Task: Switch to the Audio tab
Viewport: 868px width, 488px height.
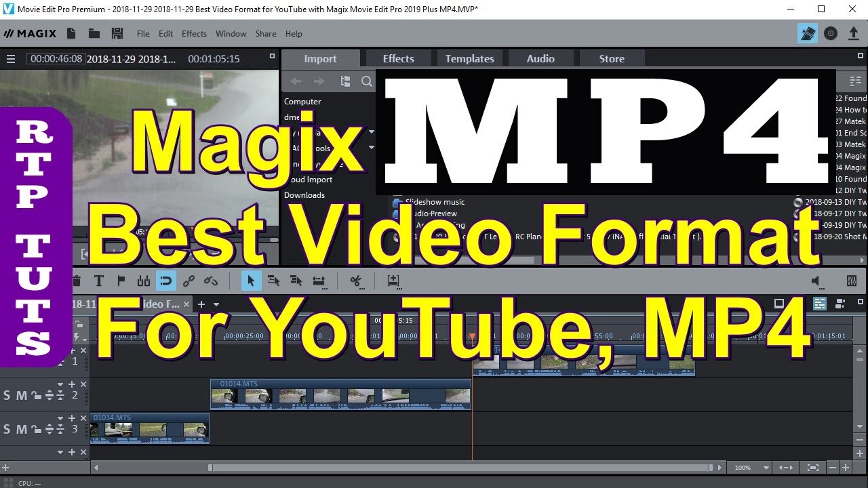Action: click(540, 59)
